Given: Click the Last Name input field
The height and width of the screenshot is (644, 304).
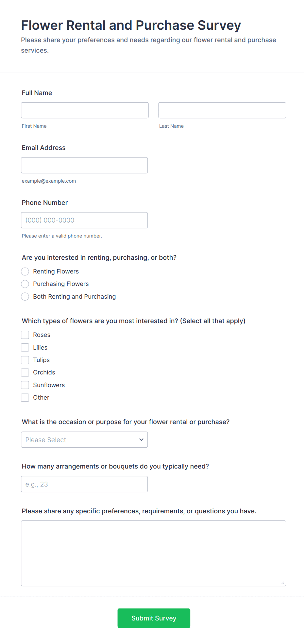Looking at the screenshot, I should [x=222, y=110].
